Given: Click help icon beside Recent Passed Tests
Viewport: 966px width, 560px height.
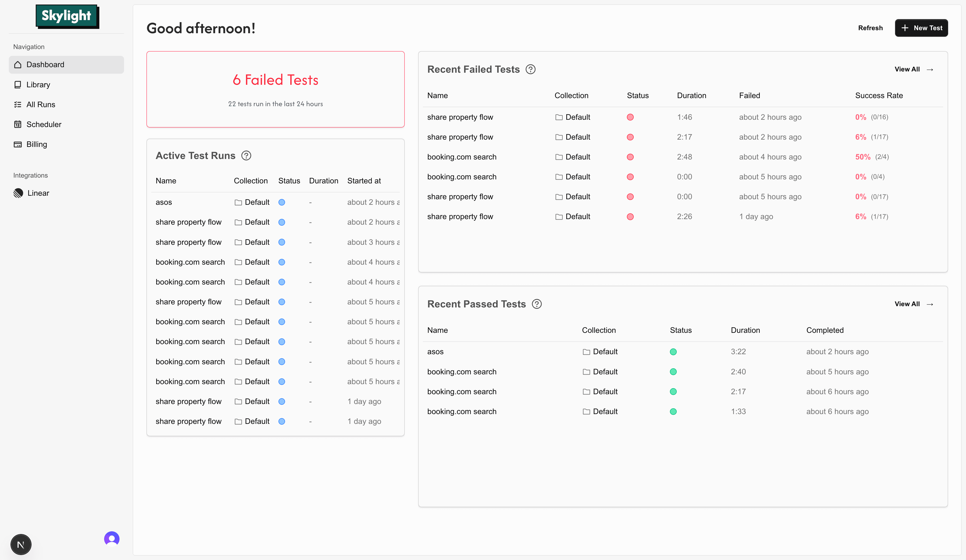Looking at the screenshot, I should tap(537, 304).
